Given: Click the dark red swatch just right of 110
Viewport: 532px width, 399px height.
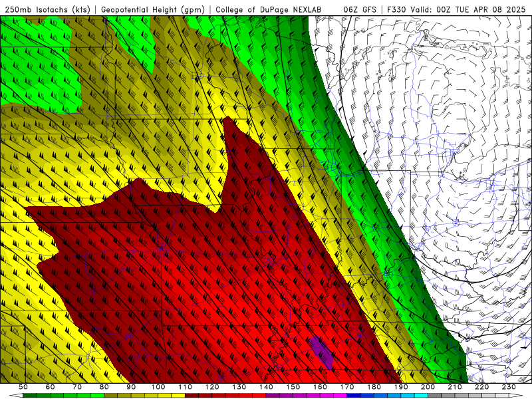Looking at the screenshot, I should (192, 396).
